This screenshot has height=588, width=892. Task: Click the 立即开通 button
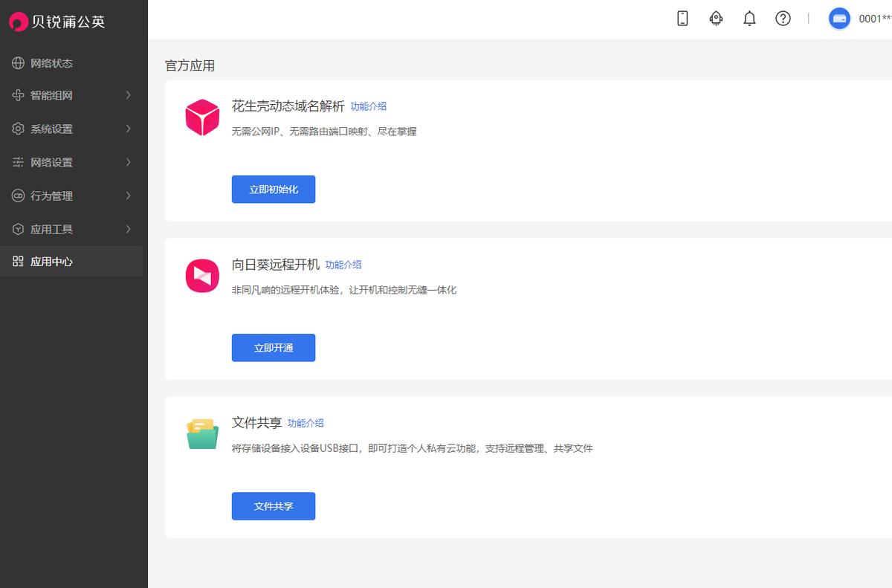pyautogui.click(x=274, y=347)
